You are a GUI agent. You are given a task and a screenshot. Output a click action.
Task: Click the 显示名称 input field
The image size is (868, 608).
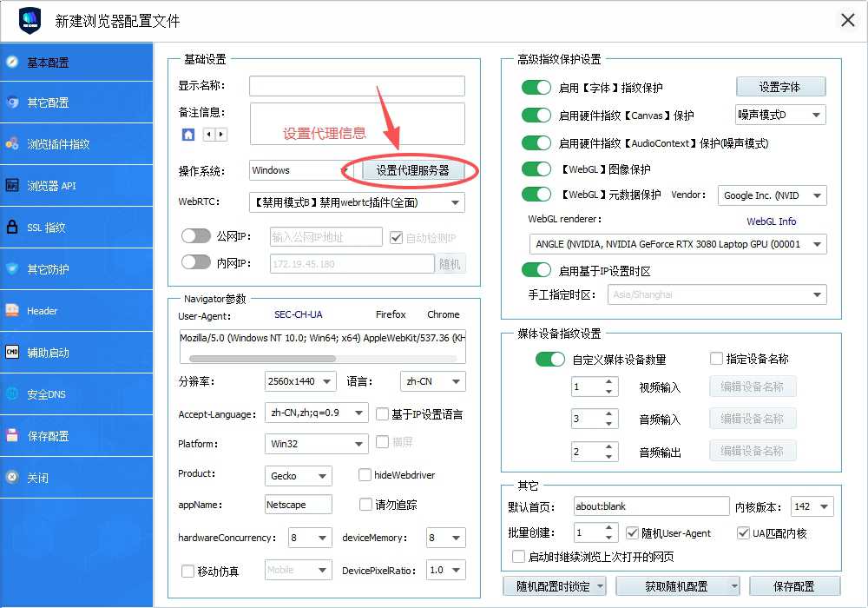point(357,86)
